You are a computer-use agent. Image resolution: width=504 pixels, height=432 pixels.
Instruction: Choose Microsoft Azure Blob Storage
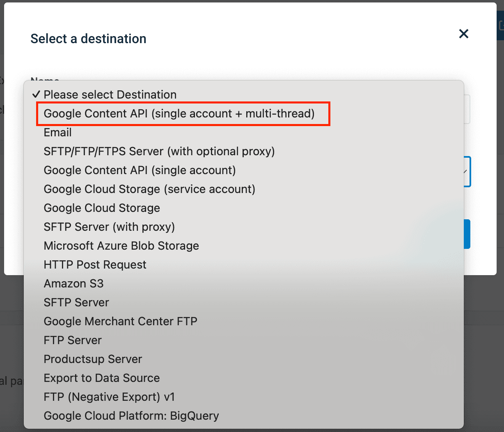[x=121, y=246]
